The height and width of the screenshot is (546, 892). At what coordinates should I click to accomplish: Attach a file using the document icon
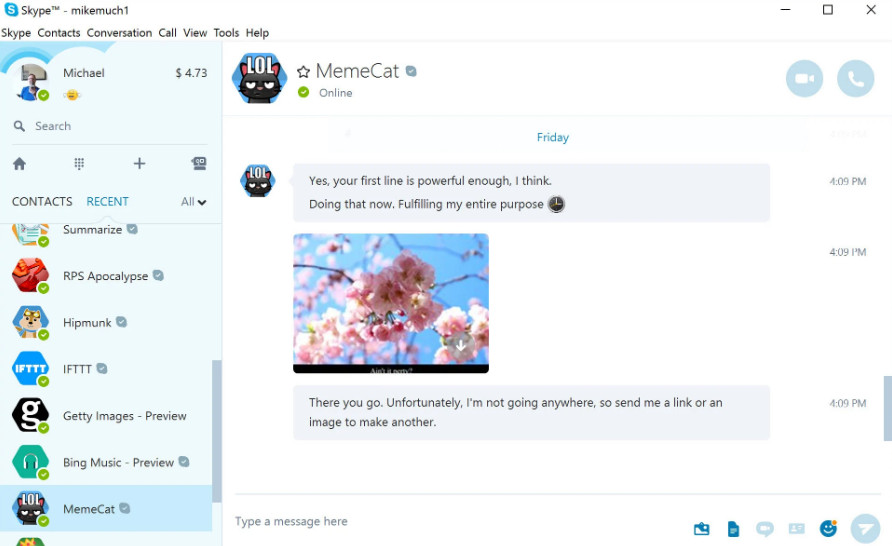click(733, 529)
